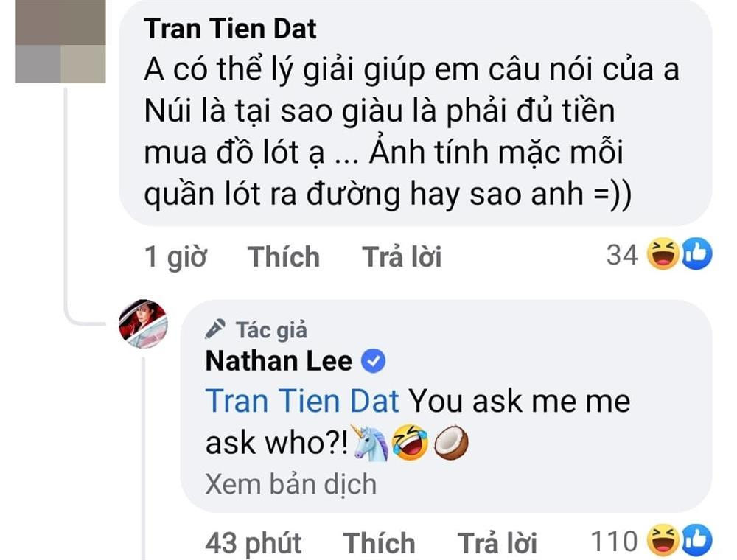Click Nathan Lee's blue verified badge
This screenshot has width=737, height=560.
pyautogui.click(x=373, y=361)
